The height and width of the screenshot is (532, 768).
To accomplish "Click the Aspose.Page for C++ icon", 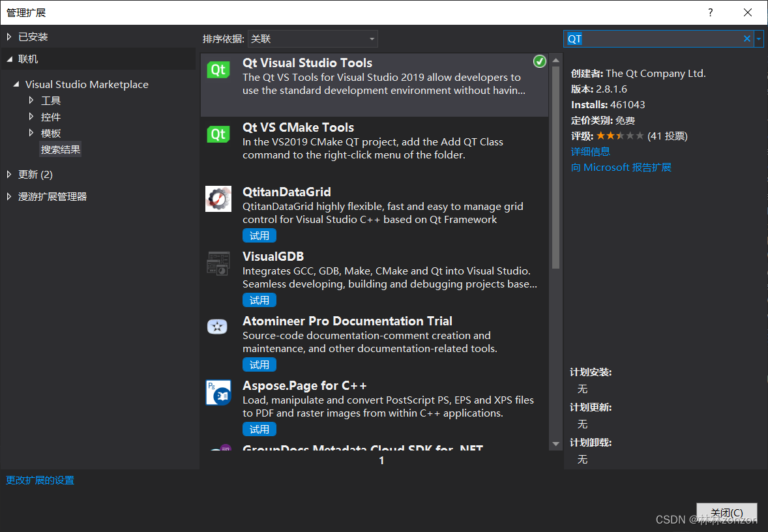I will [218, 392].
